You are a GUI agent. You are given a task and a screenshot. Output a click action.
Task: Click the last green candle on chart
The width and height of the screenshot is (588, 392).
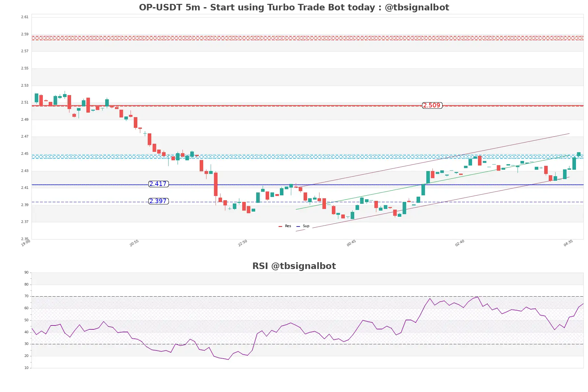tap(579, 154)
